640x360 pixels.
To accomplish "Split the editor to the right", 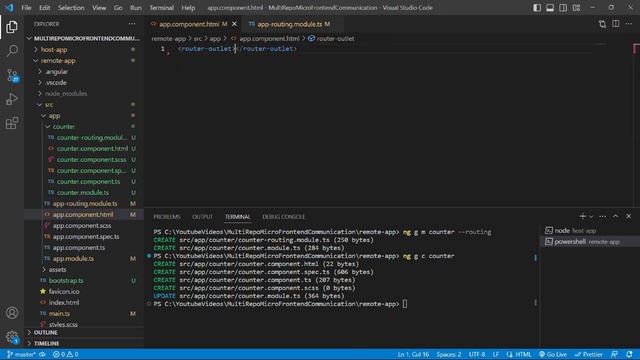I will [616, 24].
